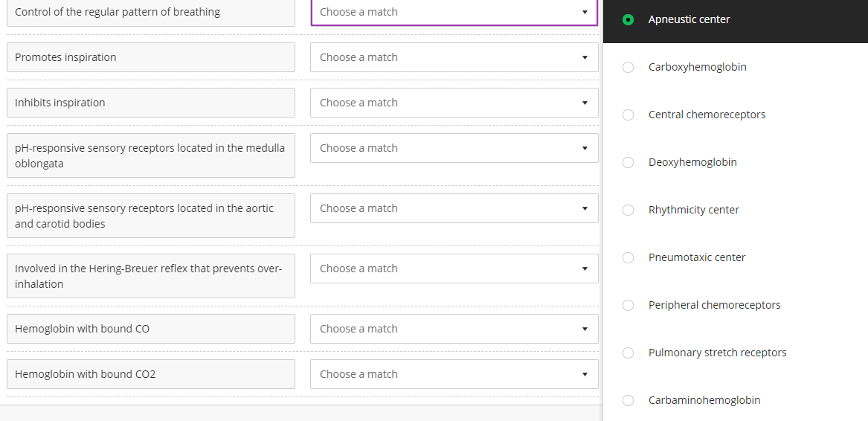Click the 'Inhibits inspiration' prompt box

(x=151, y=103)
